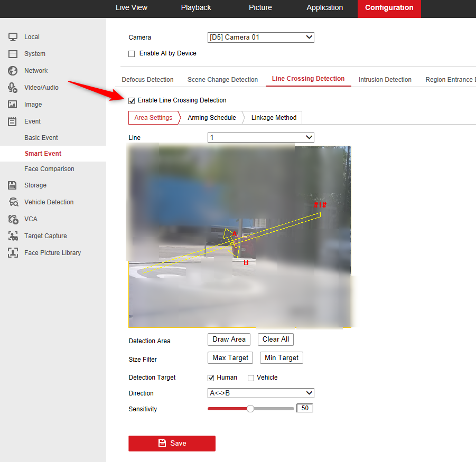Toggle Enable AI by Device checkbox
The image size is (476, 462).
[132, 54]
